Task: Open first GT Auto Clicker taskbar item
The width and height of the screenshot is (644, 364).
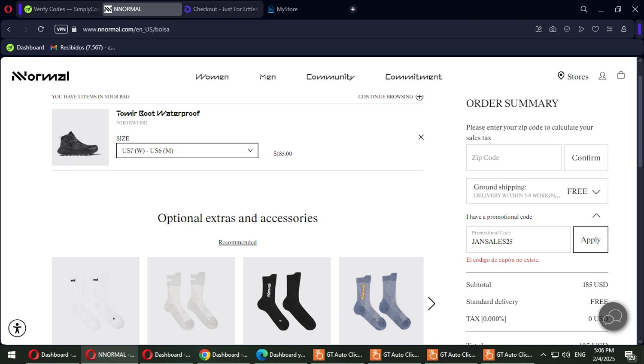Action: pos(338,355)
